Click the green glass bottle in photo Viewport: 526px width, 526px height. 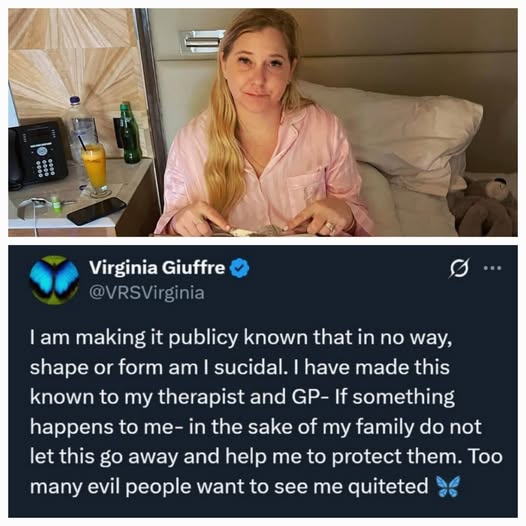[x=130, y=133]
